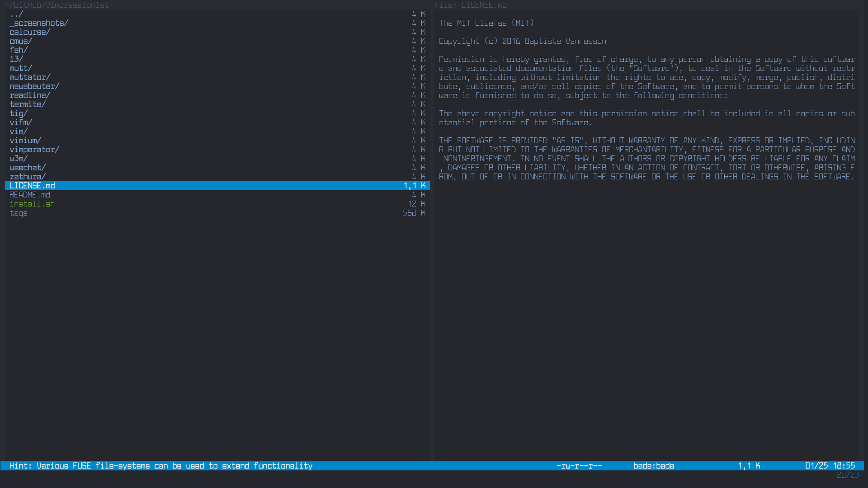Select the README.md file
This screenshot has width=868, height=488.
(30, 195)
